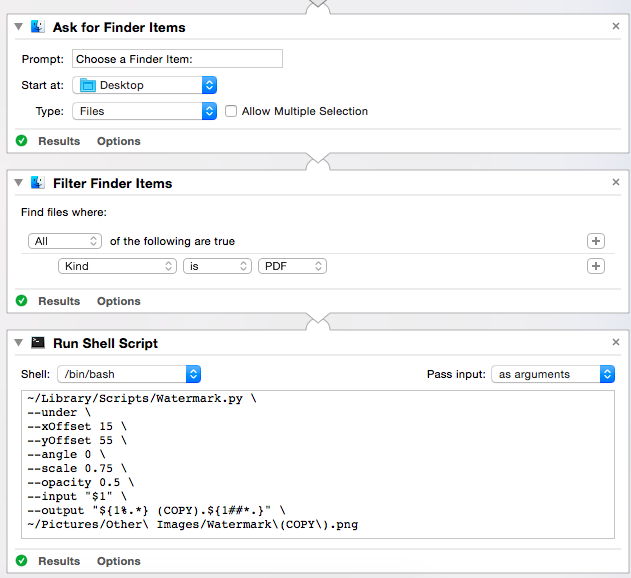Open the Start at Desktop dropdown
631x578 pixels.
(x=145, y=85)
